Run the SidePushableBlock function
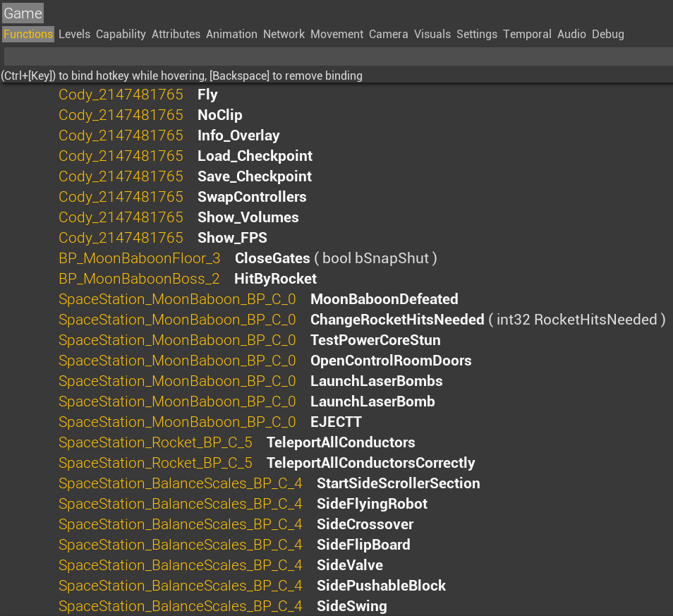 [381, 586]
